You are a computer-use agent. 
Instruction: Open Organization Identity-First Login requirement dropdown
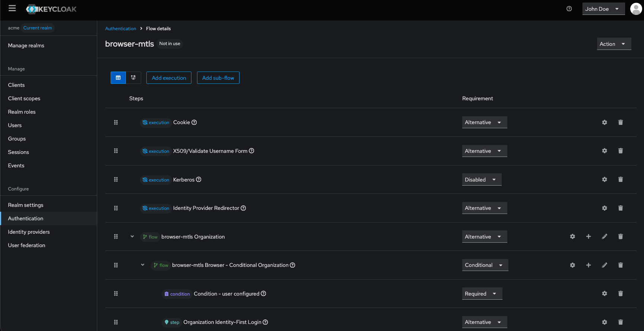click(485, 322)
